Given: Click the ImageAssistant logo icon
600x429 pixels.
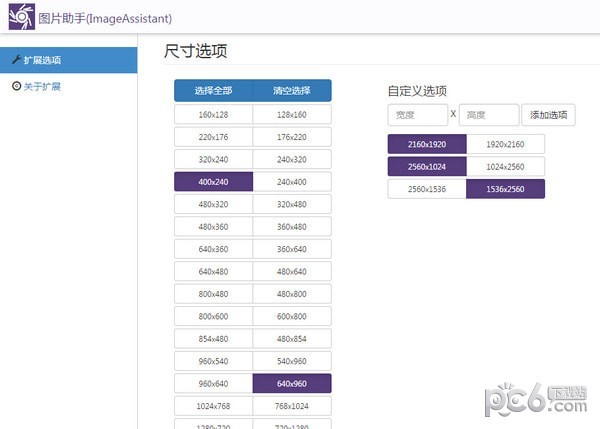Looking at the screenshot, I should click(22, 17).
